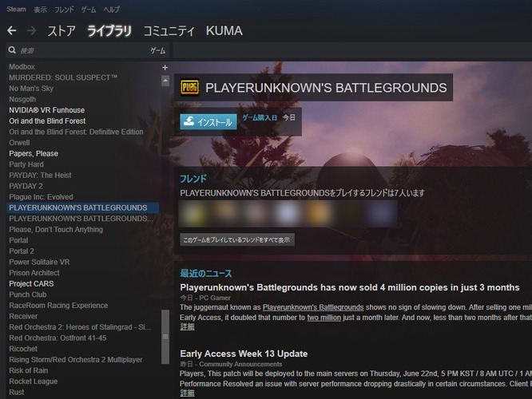Open the フレンド menu

64,10
